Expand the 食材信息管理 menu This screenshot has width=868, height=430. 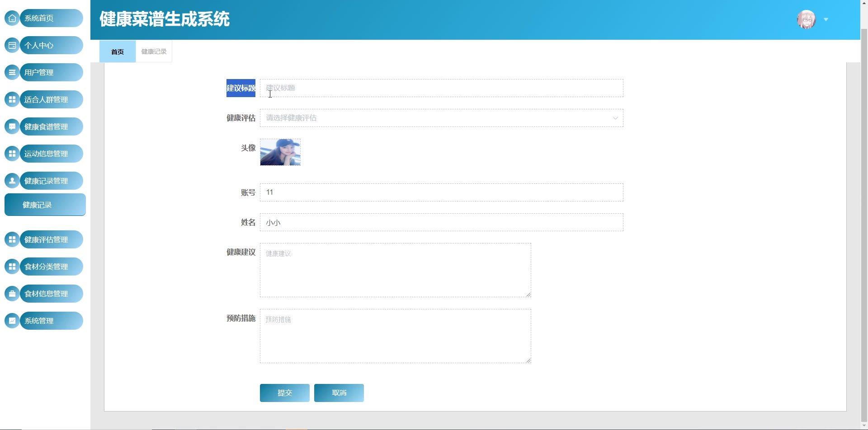click(x=52, y=294)
